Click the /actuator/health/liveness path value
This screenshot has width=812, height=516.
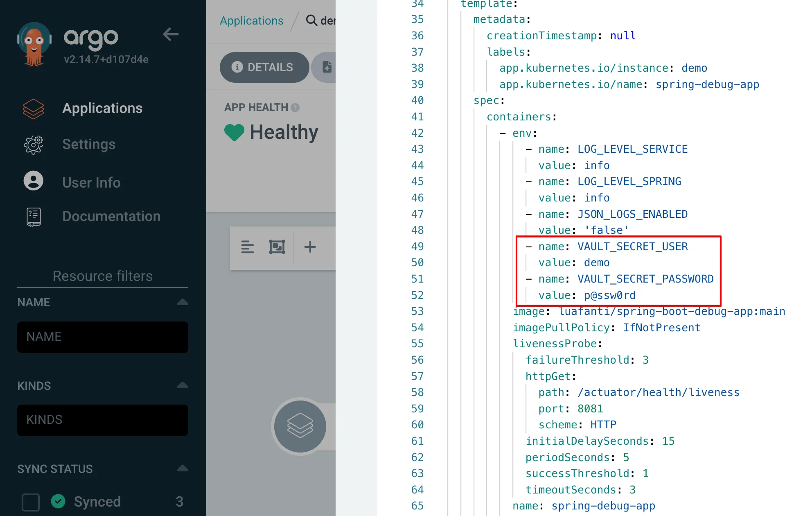[658, 392]
